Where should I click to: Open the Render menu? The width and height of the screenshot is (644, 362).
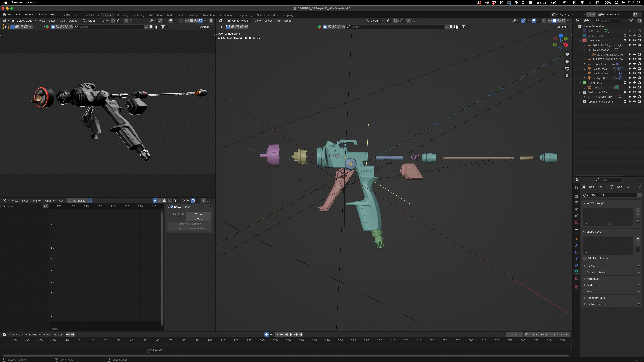click(29, 14)
